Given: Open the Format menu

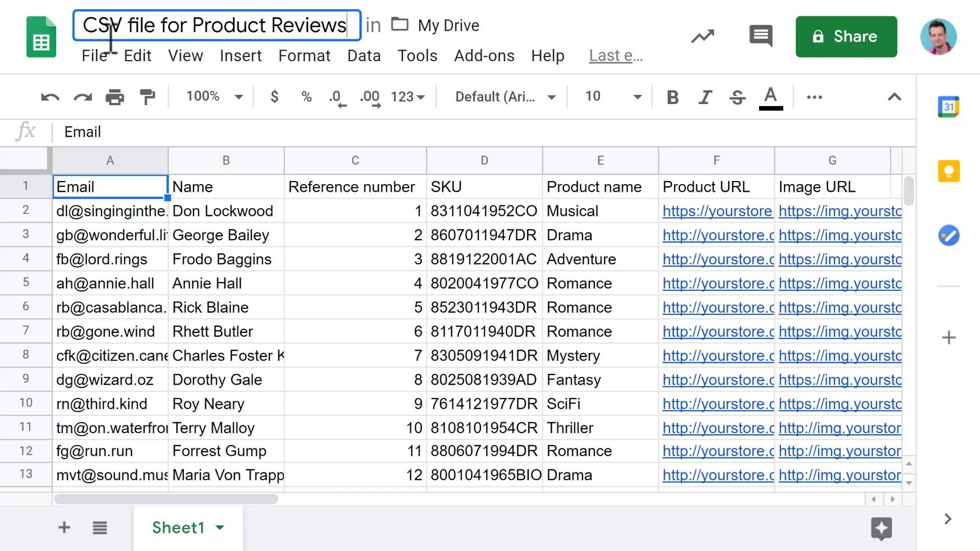Looking at the screenshot, I should pyautogui.click(x=304, y=56).
